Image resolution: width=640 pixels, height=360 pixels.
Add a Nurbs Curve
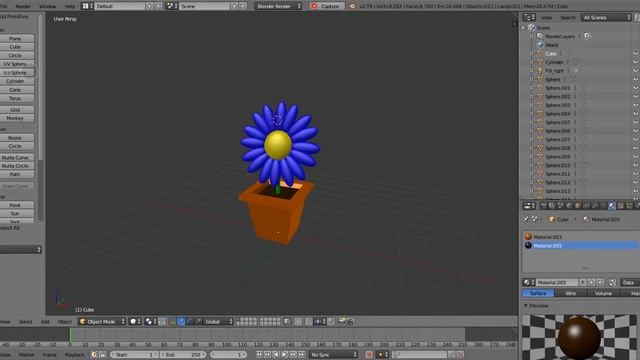(x=16, y=158)
